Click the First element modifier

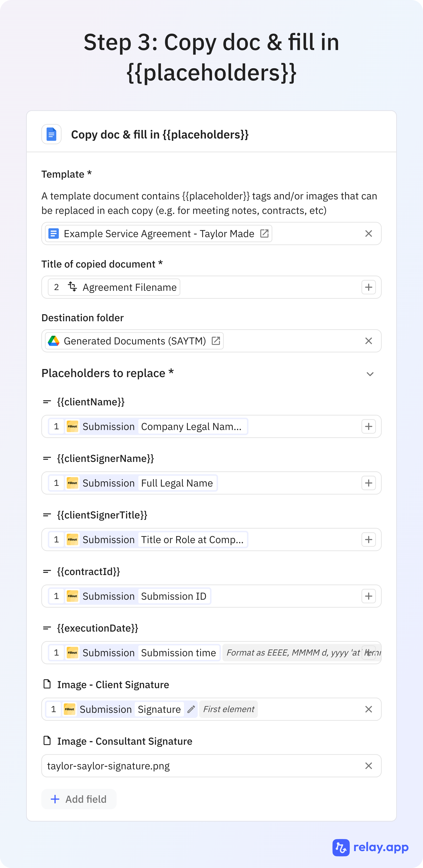pyautogui.click(x=229, y=709)
